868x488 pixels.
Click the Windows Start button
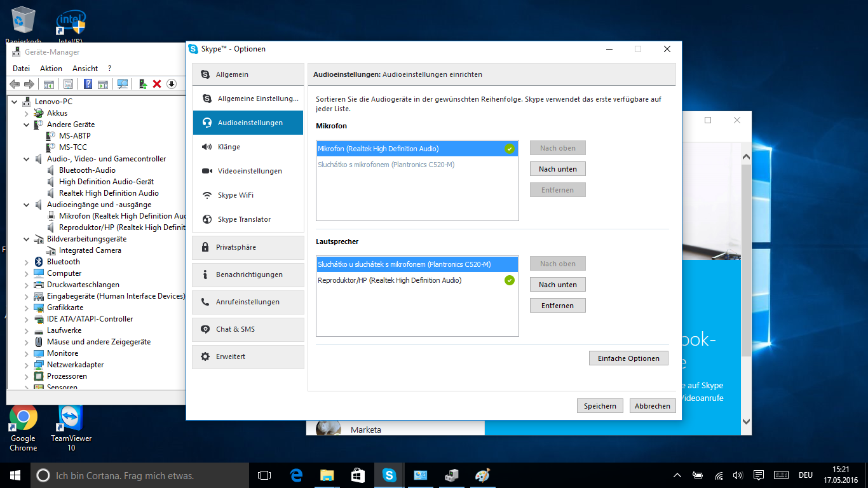point(15,475)
